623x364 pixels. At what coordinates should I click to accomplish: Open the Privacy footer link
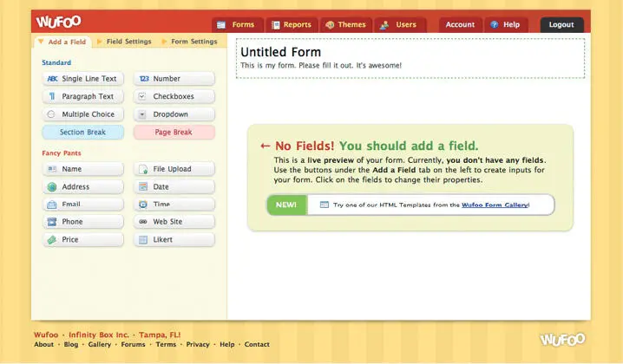coord(198,345)
